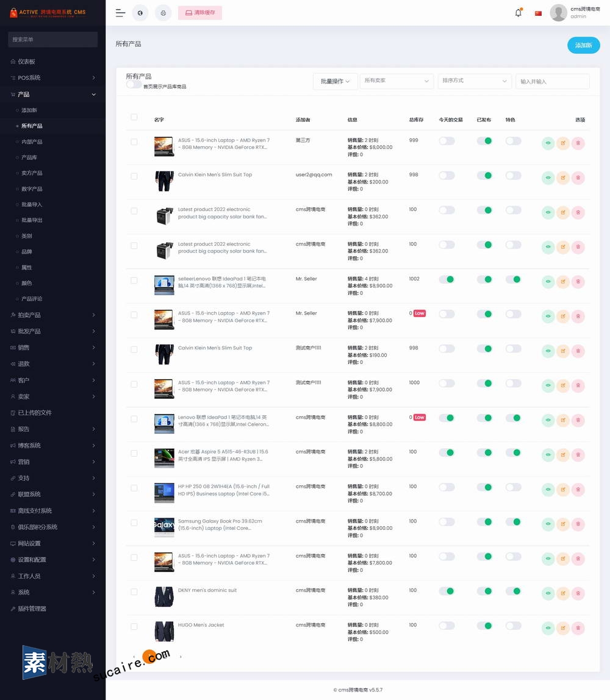Click the ACTIVE CMS logo

pos(48,12)
